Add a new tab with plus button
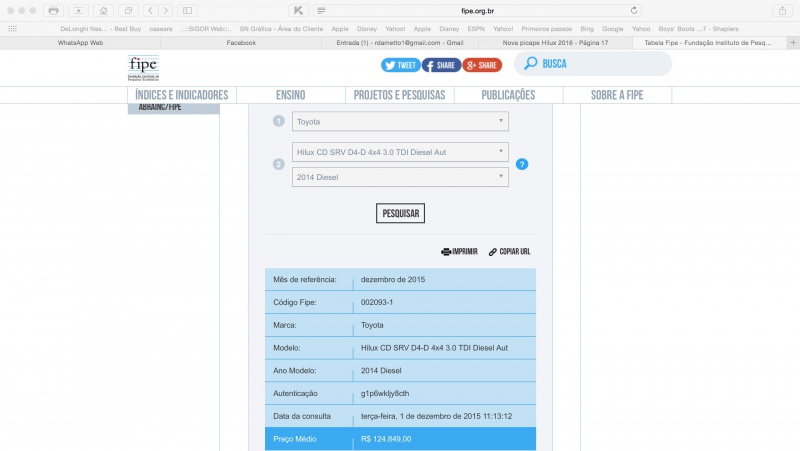The width and height of the screenshot is (800, 451). point(793,43)
